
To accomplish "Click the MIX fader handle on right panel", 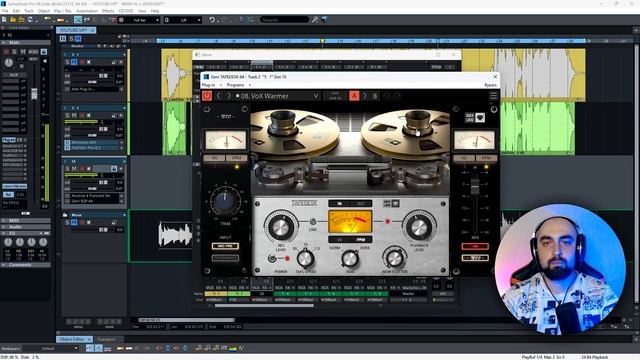I will (475, 187).
